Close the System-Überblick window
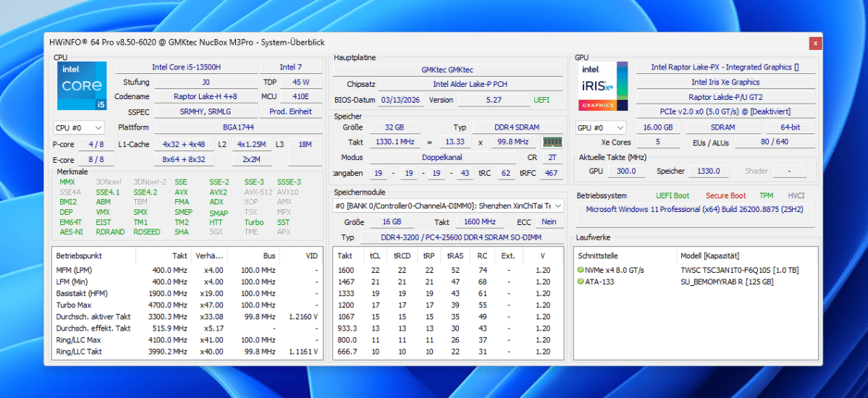 click(x=814, y=43)
